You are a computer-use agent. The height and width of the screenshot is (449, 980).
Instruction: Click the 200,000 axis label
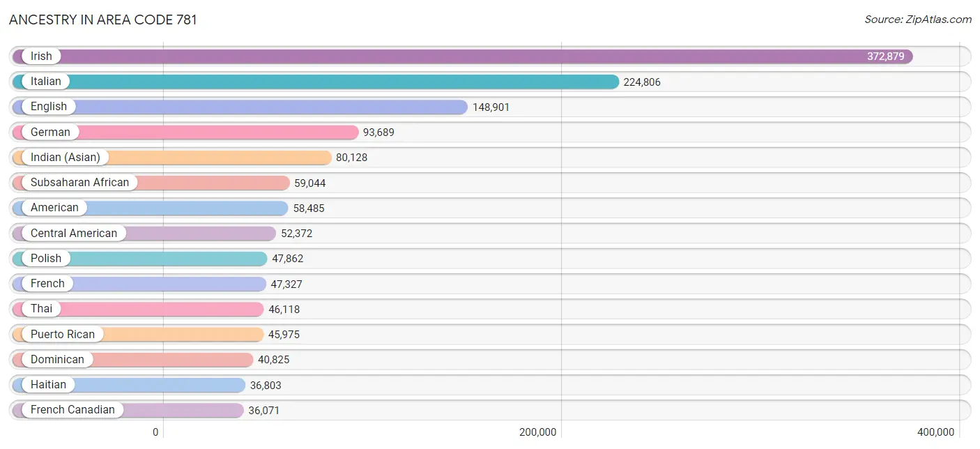pos(537,432)
